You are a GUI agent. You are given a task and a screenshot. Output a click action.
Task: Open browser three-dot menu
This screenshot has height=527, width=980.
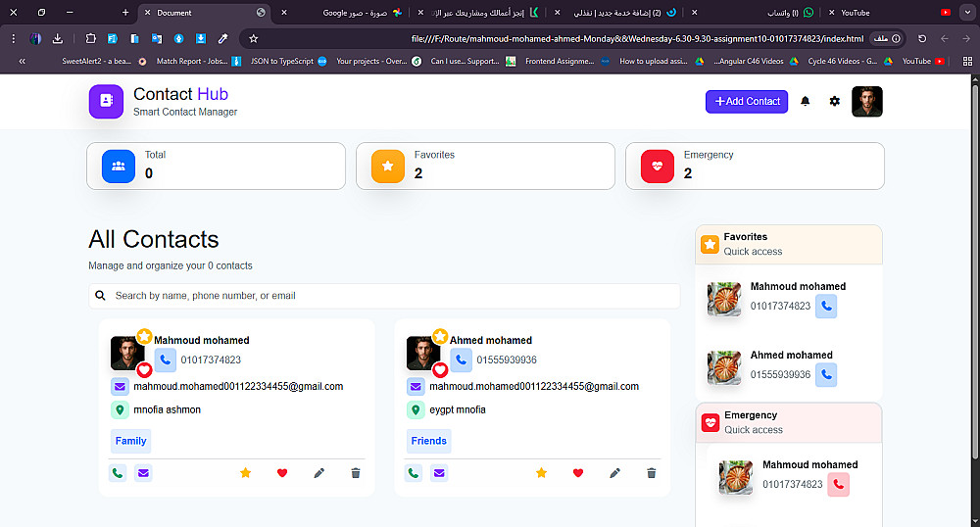tap(13, 39)
